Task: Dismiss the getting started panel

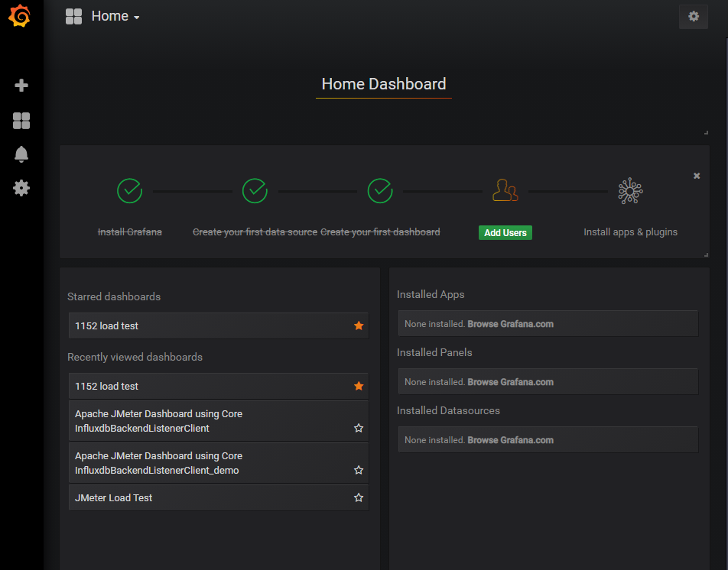Action: (697, 176)
